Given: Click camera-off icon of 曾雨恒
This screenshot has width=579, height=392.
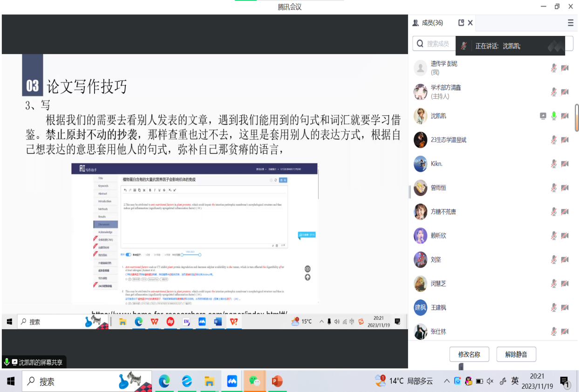Looking at the screenshot, I should point(565,188).
